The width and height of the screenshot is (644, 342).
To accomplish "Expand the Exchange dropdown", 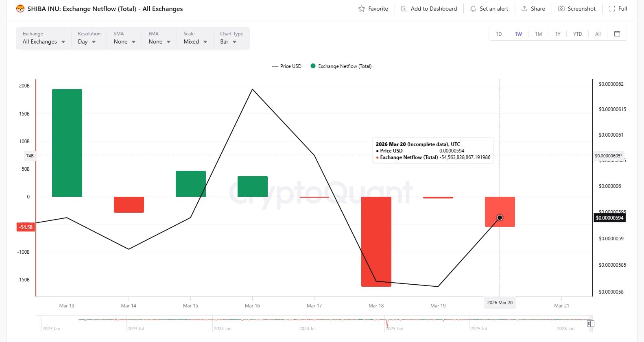I will pyautogui.click(x=44, y=41).
